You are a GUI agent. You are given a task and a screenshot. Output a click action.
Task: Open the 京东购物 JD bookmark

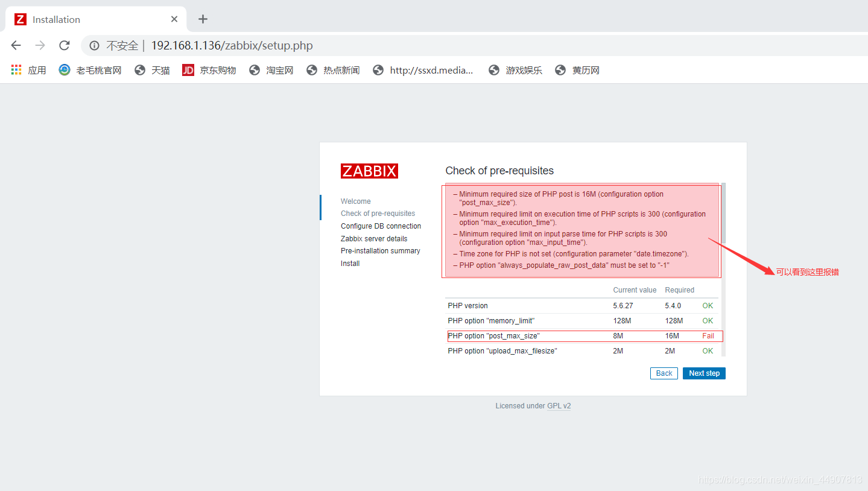209,71
